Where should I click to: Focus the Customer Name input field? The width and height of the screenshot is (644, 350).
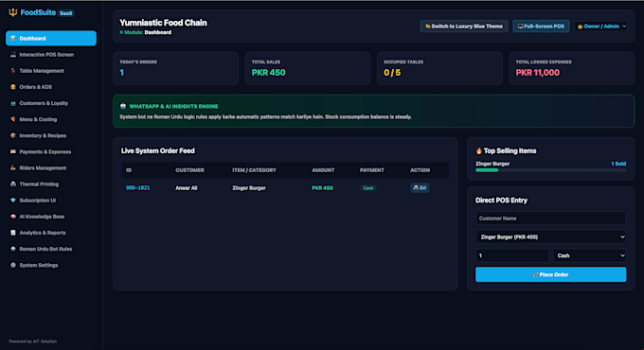(551, 219)
